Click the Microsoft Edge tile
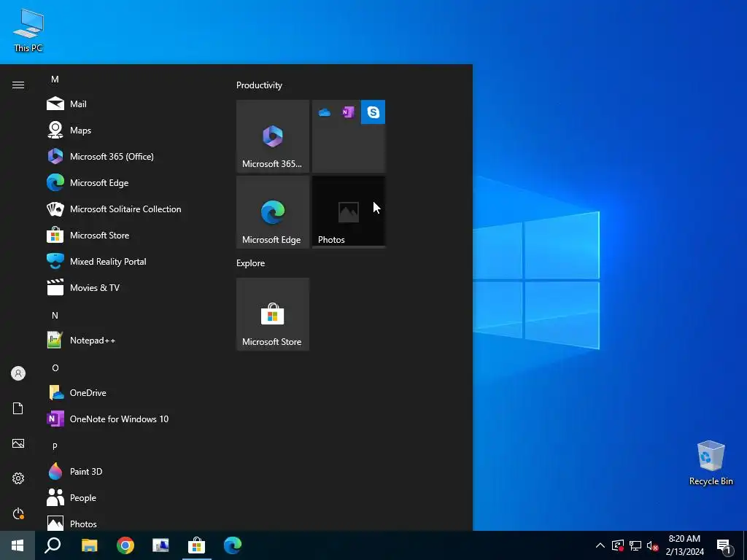The height and width of the screenshot is (560, 747). tap(273, 212)
